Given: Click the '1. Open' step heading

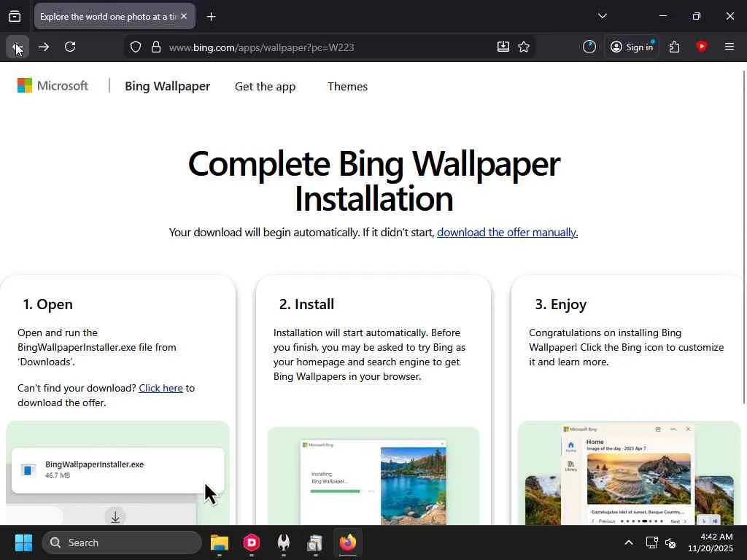Looking at the screenshot, I should (47, 304).
